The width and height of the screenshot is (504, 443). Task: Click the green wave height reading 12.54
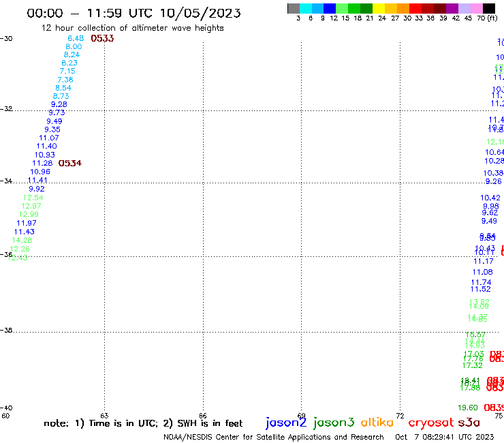point(33,198)
